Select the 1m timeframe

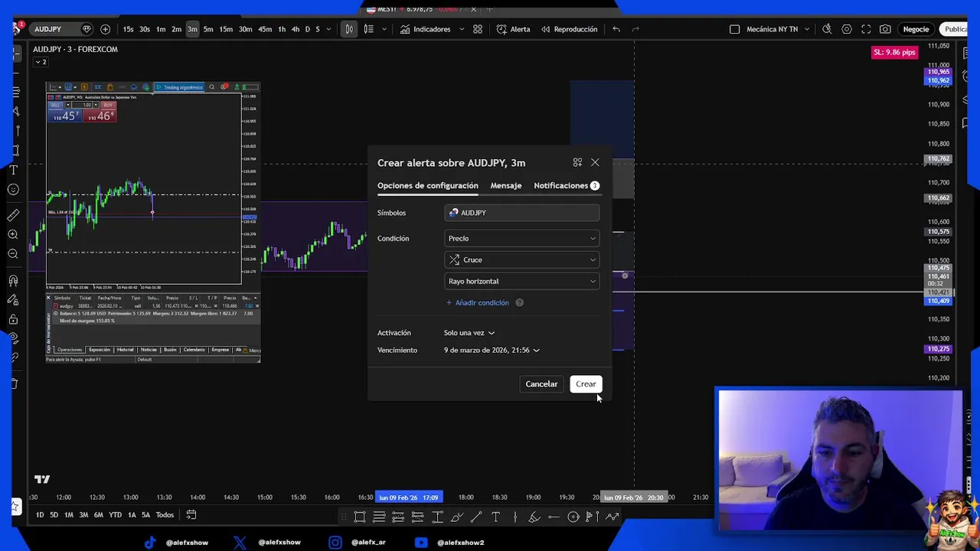point(161,29)
